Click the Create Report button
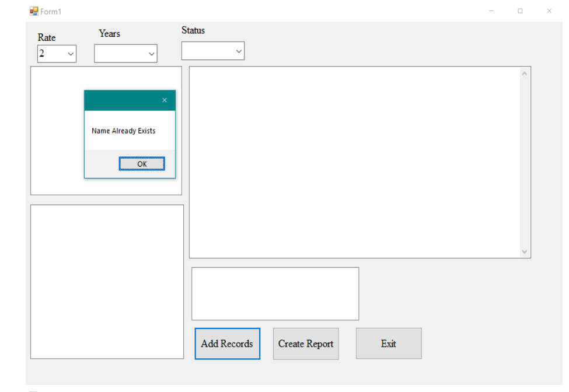This screenshot has width=569, height=392. coord(305,344)
